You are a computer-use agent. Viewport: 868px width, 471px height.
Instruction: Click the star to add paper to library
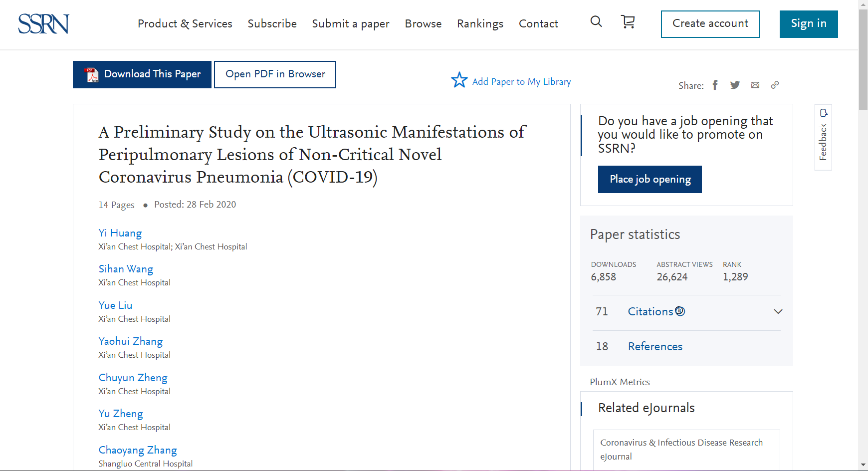[459, 80]
